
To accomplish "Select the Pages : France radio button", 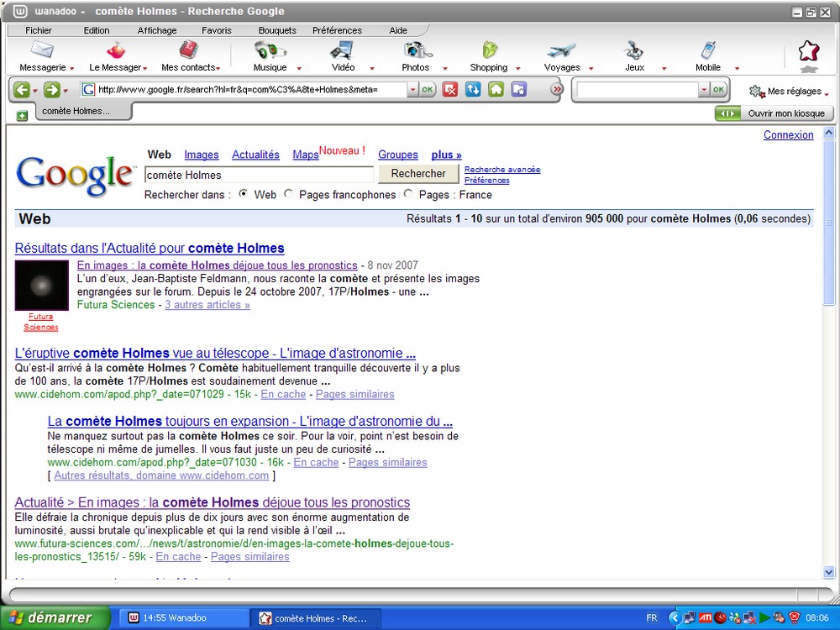I will tap(408, 194).
